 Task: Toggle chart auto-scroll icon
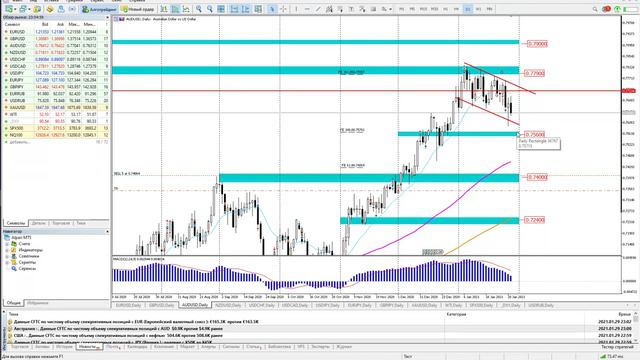(234, 9)
